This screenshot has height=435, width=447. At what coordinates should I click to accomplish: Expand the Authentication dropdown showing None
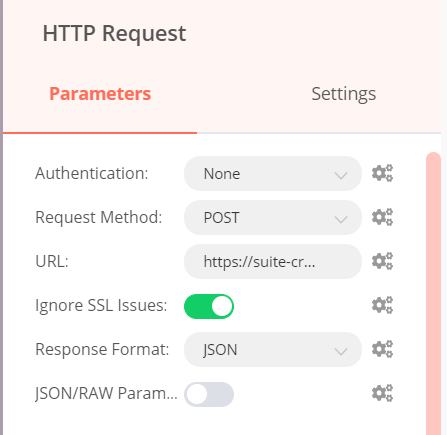pos(273,174)
